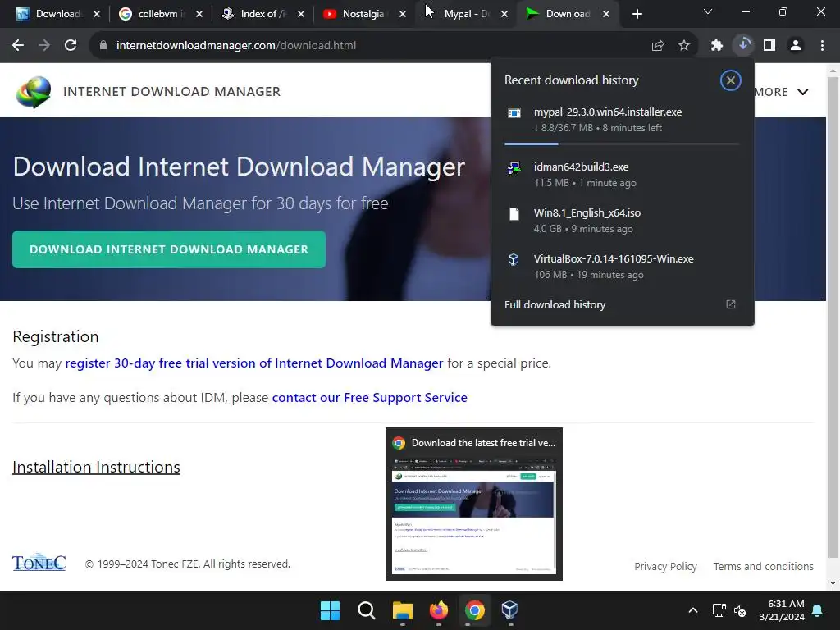Open the Terms and conditions link
The height and width of the screenshot is (630, 840).
tap(764, 566)
